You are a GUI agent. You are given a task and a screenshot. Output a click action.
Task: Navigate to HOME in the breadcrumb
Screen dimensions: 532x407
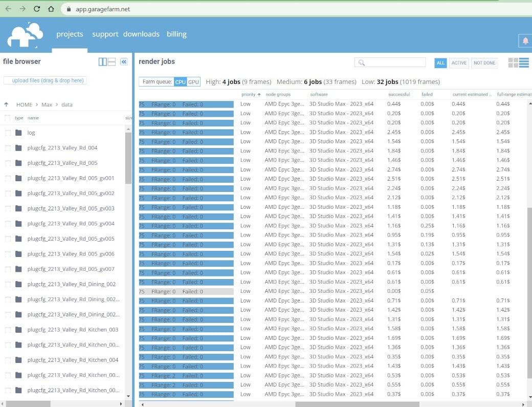point(24,104)
